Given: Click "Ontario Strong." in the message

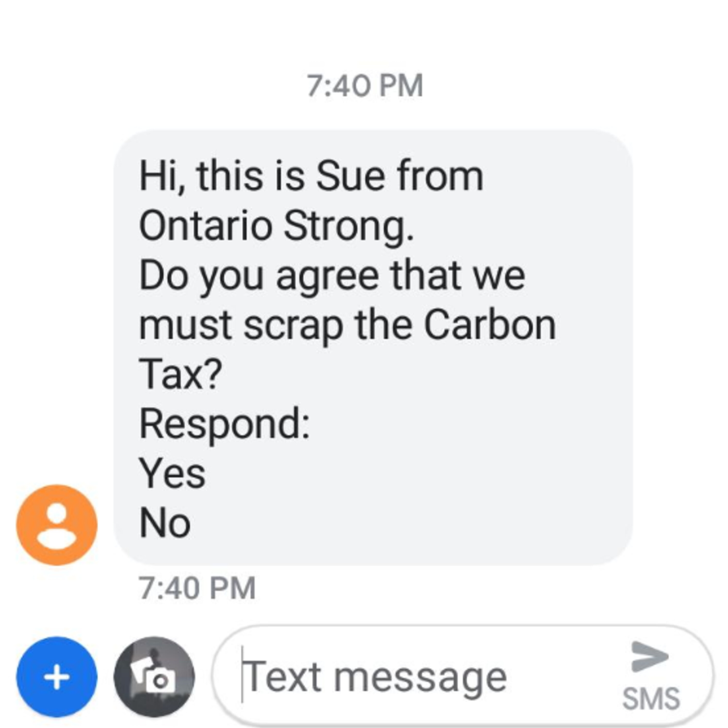Looking at the screenshot, I should [x=276, y=226].
